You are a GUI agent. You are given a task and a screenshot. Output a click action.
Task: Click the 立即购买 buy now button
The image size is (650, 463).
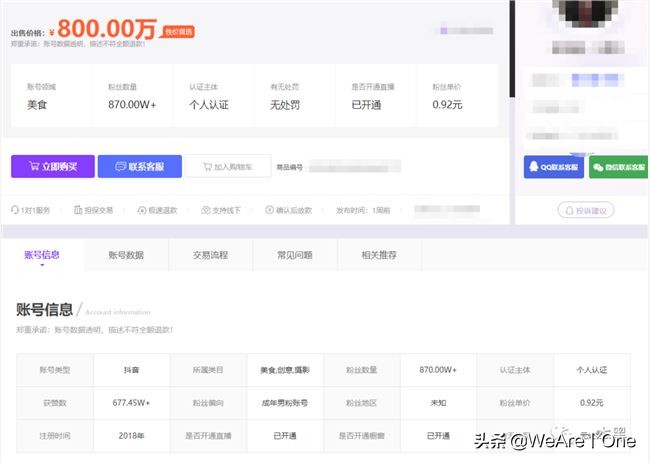click(53, 166)
